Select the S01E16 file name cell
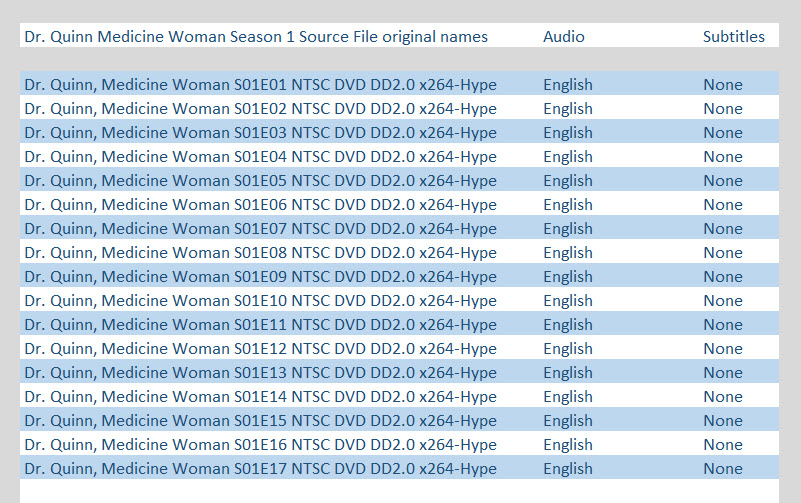This screenshot has width=801, height=503. [261, 445]
